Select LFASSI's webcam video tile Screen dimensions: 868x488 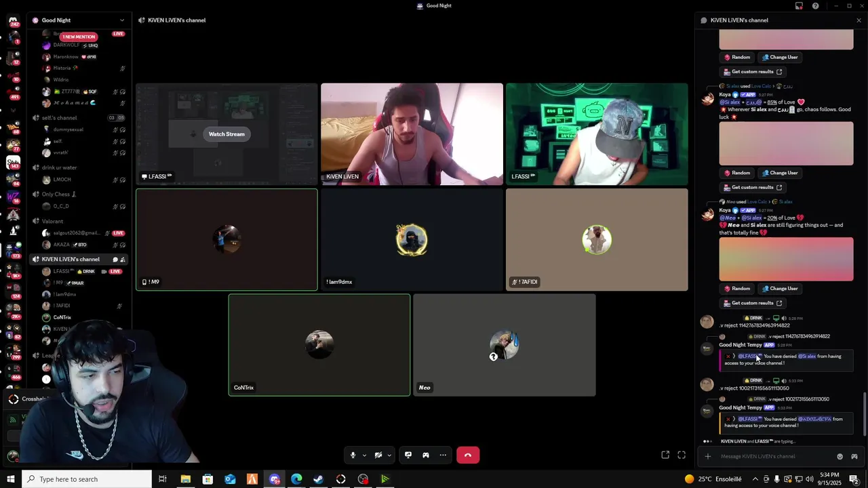[x=597, y=134]
